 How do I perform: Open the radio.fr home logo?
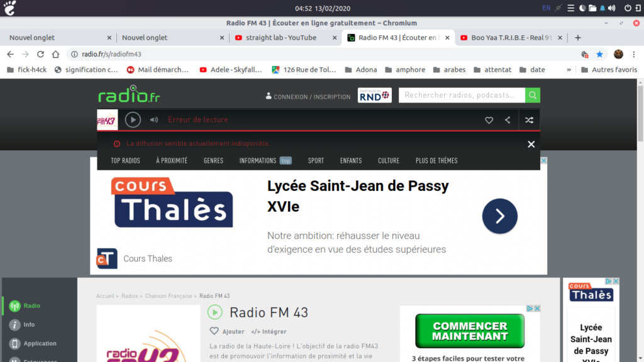click(129, 94)
